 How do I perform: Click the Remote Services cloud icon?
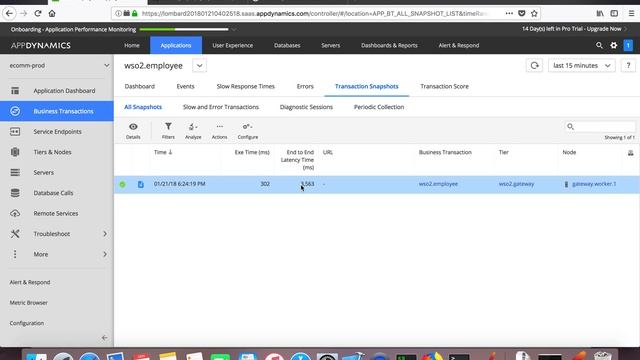15,213
